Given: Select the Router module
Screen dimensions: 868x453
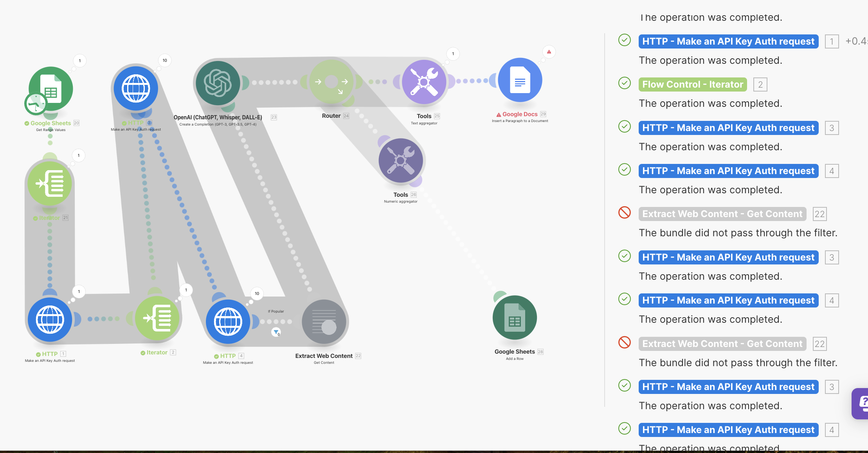Looking at the screenshot, I should click(x=331, y=82).
